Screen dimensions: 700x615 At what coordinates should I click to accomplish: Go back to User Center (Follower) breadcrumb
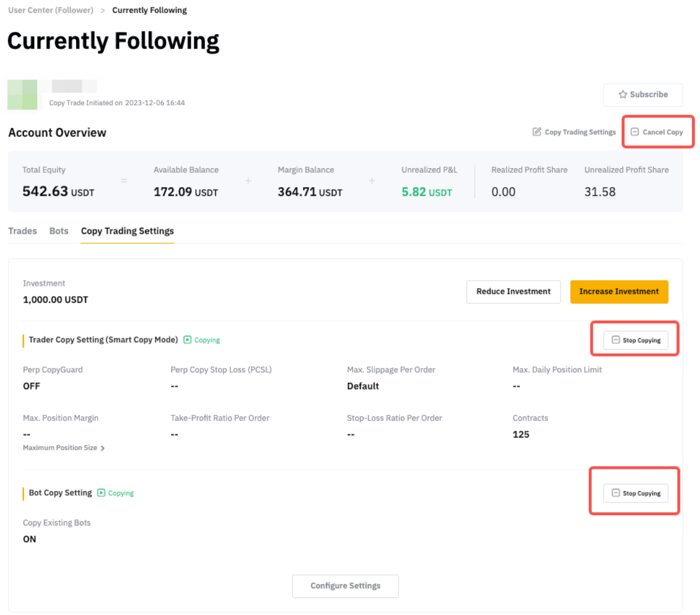(51, 10)
